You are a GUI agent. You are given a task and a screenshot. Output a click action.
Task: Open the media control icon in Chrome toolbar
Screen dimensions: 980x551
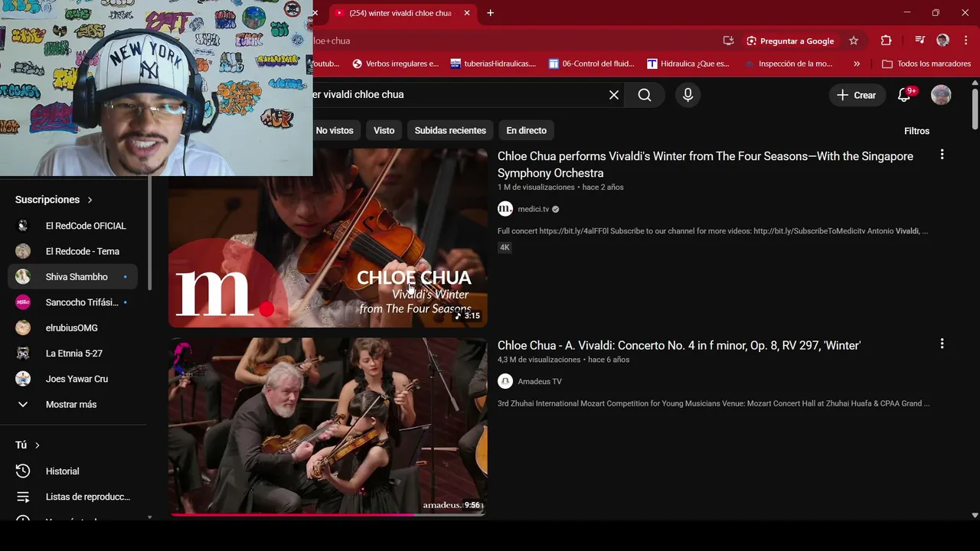coord(920,41)
